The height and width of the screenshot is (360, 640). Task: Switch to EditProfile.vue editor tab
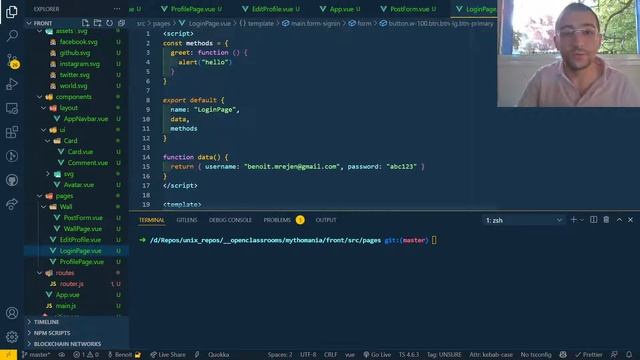pos(271,9)
